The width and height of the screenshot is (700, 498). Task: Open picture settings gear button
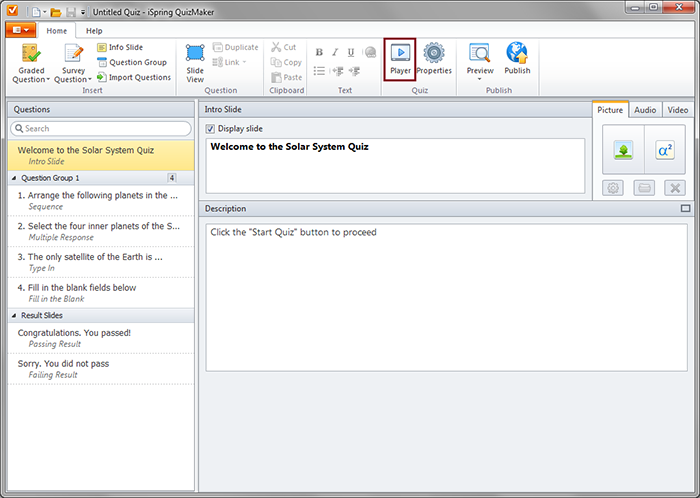tap(612, 188)
